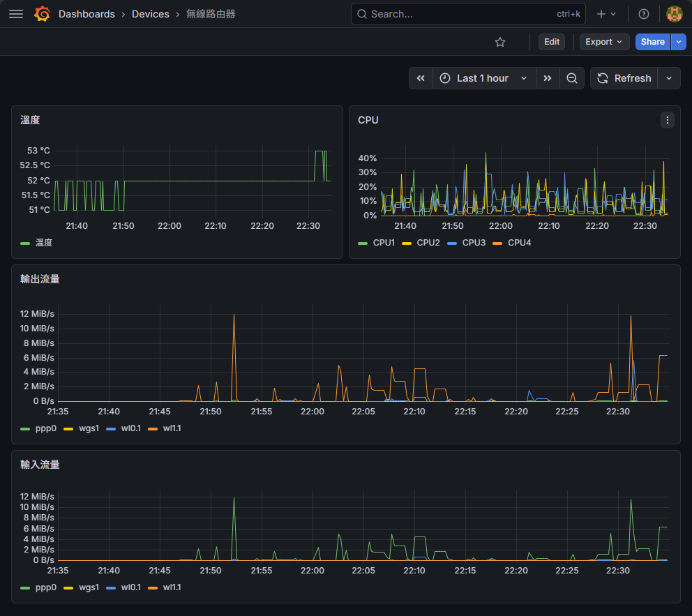
Task: Open the CPU panel three-dot menu
Action: pyautogui.click(x=668, y=120)
